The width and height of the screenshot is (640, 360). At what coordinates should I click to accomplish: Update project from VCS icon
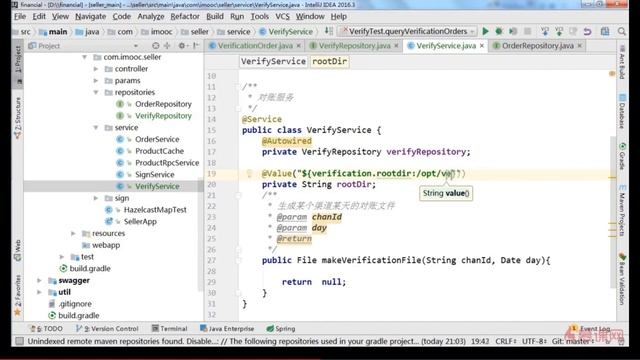[544, 31]
